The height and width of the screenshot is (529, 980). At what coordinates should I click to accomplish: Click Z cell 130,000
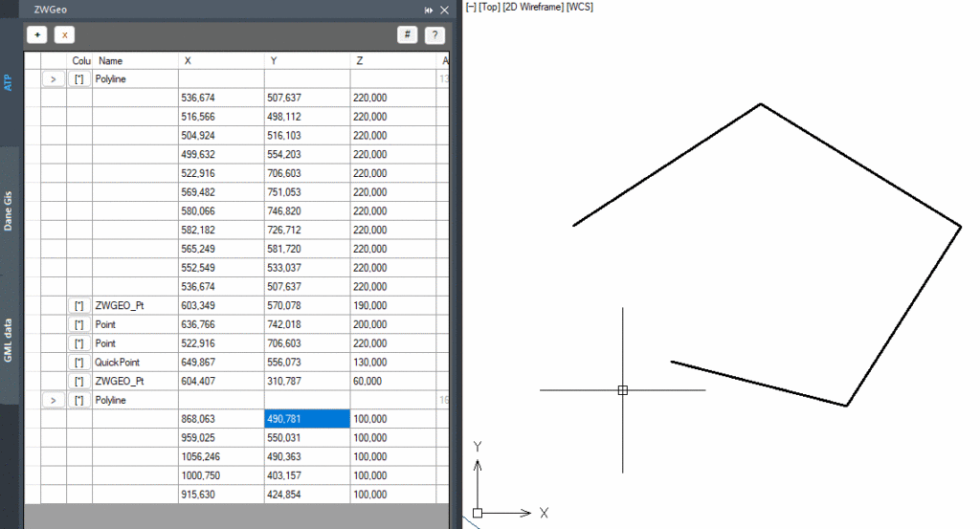[x=392, y=363]
